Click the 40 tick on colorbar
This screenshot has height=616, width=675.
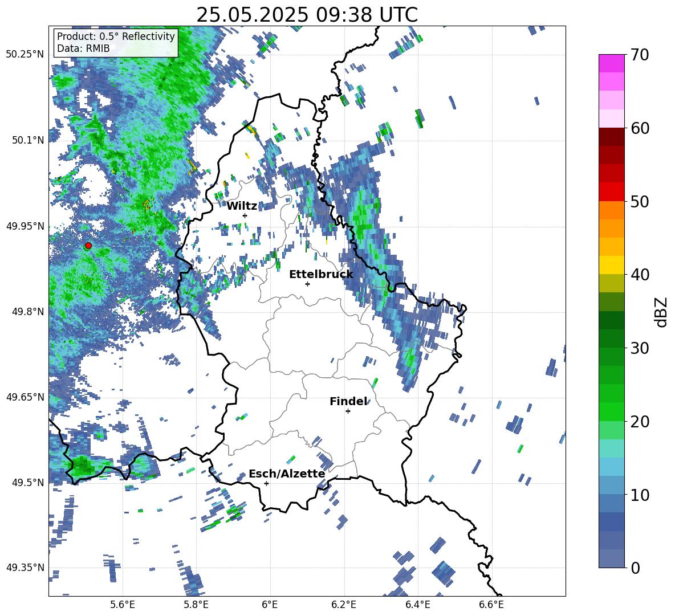(640, 275)
